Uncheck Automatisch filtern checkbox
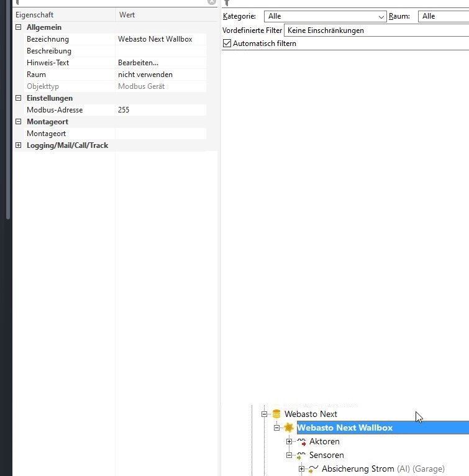 click(227, 43)
